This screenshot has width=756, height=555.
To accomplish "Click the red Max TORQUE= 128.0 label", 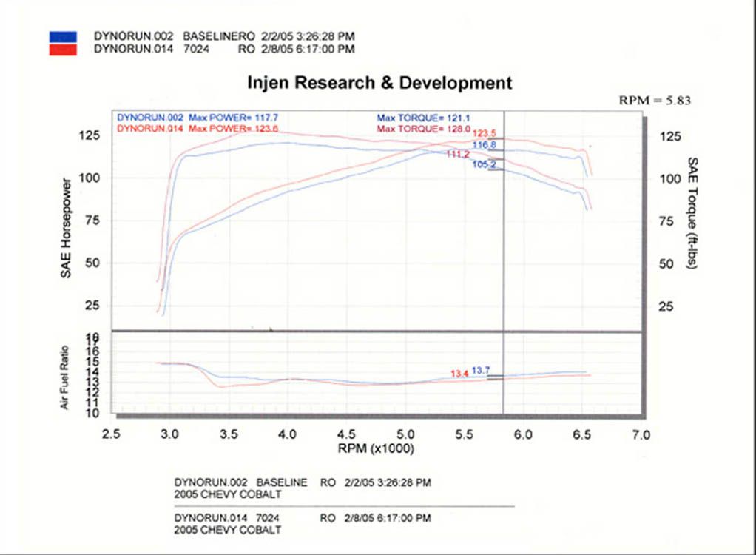I will [x=423, y=129].
